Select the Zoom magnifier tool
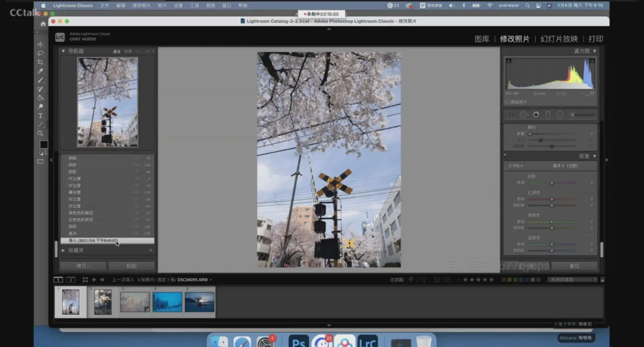 pos(41,133)
